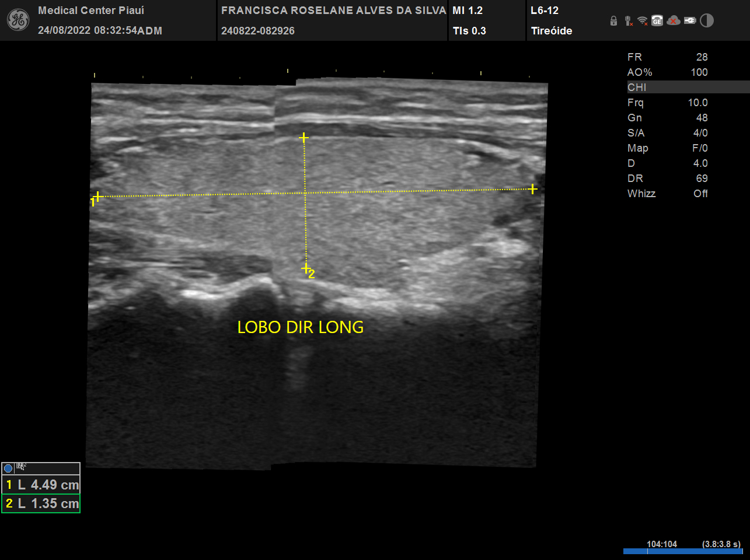Select measurement 1 result 4.49 cm
The width and height of the screenshot is (750, 560).
(x=41, y=485)
